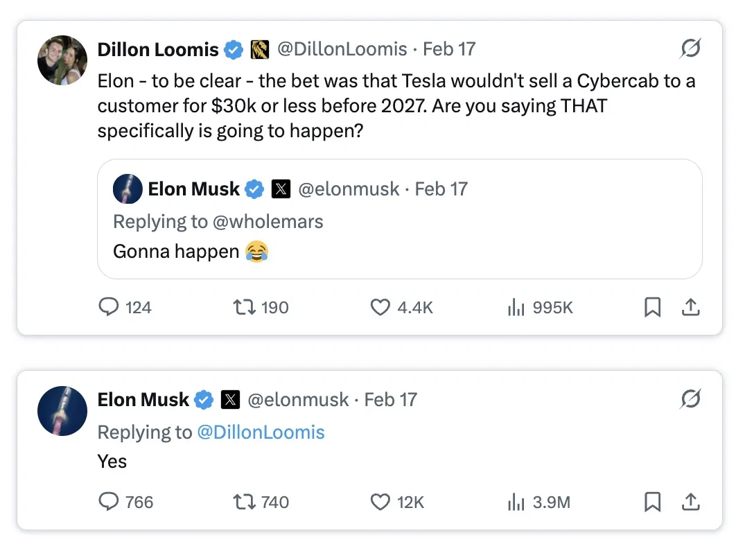
Task: Click Elon Musk's profile picture
Action: pos(62,410)
